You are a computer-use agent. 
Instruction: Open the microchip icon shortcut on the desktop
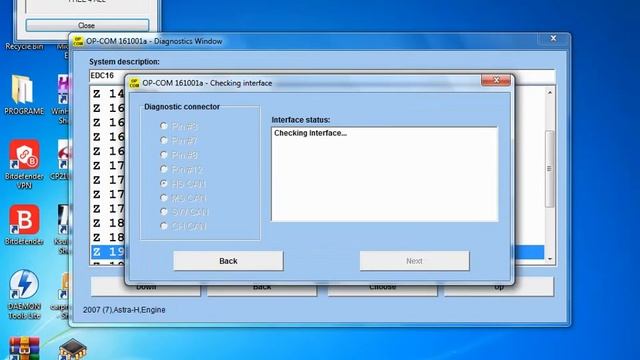click(x=73, y=349)
